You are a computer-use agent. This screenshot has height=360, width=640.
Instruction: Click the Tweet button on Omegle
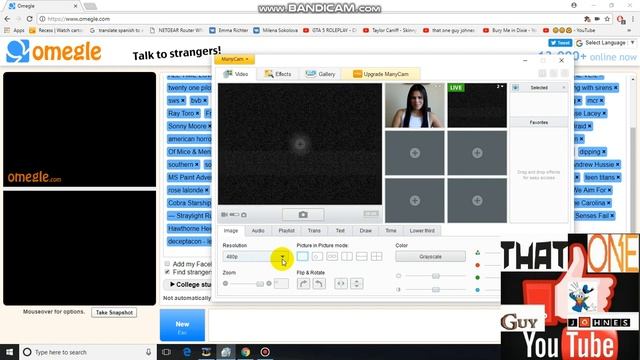[560, 43]
